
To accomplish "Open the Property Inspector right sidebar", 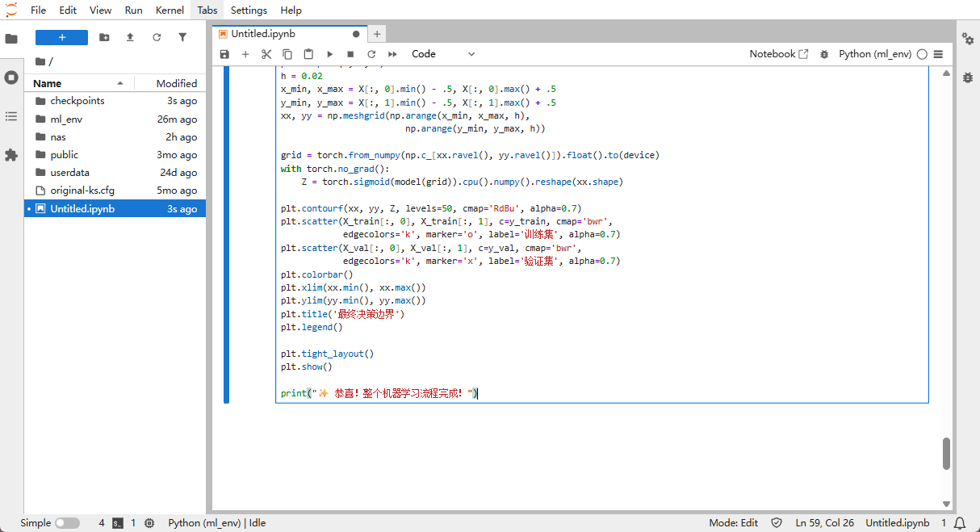I will point(968,38).
